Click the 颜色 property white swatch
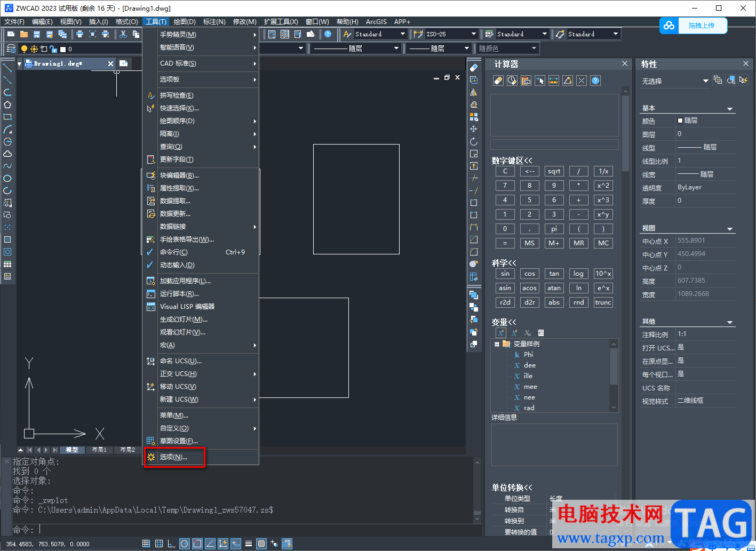 tap(680, 121)
